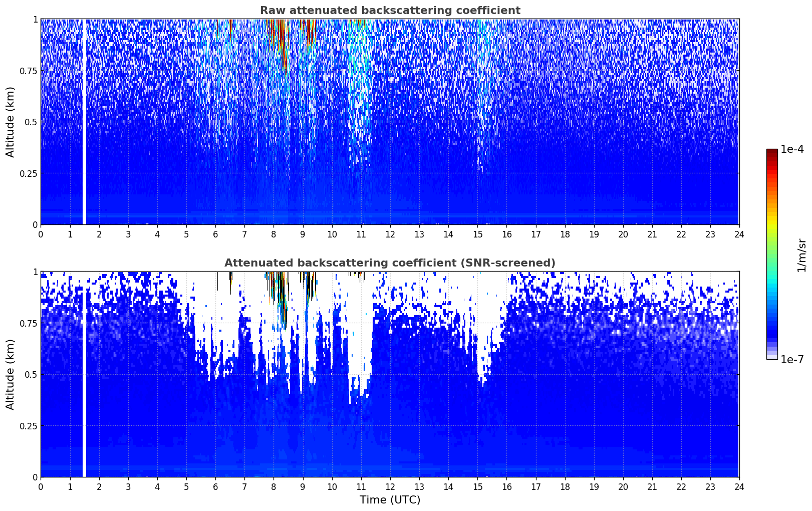The image size is (812, 511).
Task: Click hour 12 tick on top plot
Action: [390, 234]
